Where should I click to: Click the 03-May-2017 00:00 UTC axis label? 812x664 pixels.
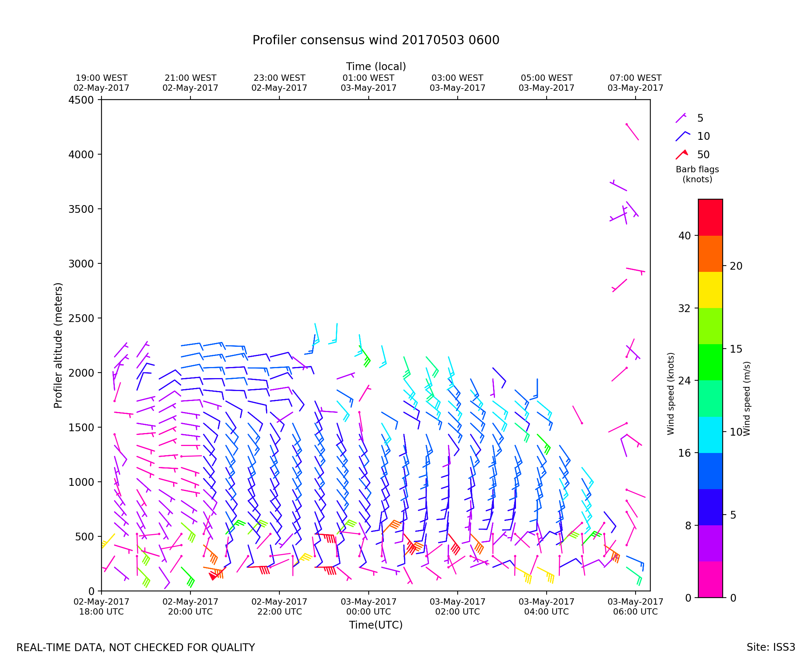tap(368, 606)
